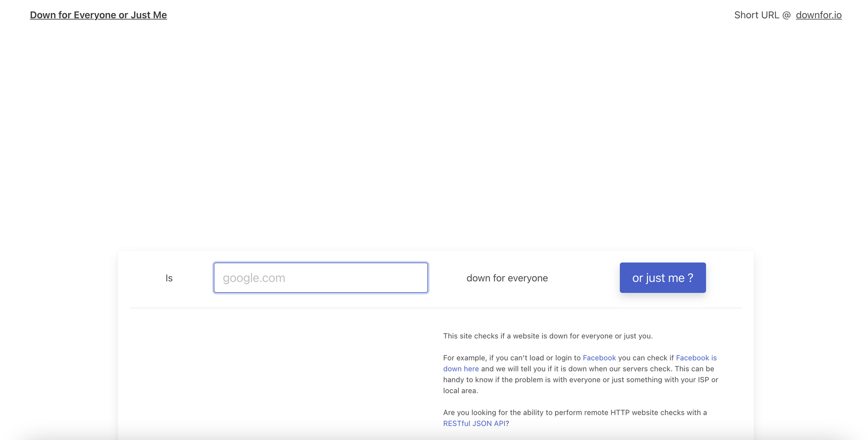Visit the JSON API documentation link
Viewport: 868px width, 440px height.
pos(474,423)
